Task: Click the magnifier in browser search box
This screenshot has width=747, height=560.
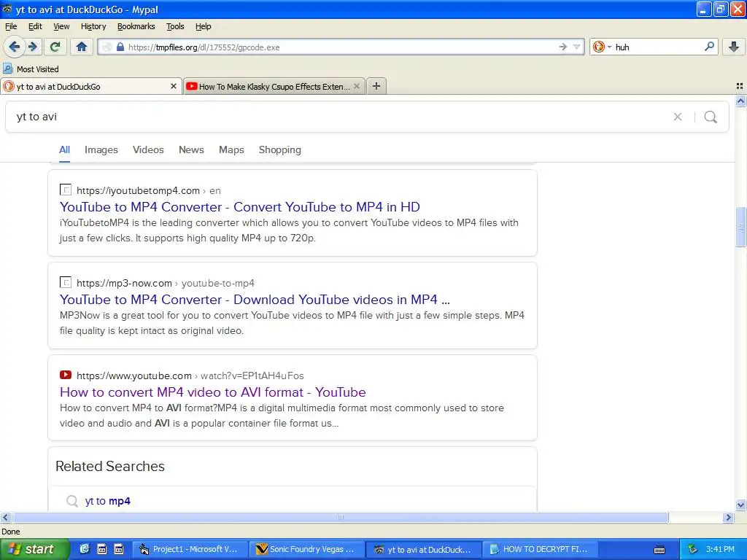Action: (709, 47)
